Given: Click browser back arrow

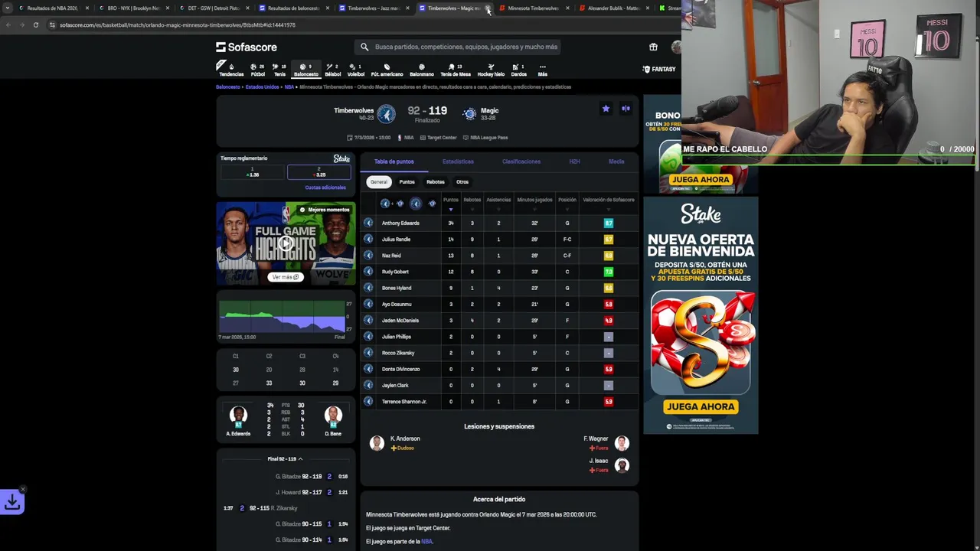Looking at the screenshot, I should point(8,24).
